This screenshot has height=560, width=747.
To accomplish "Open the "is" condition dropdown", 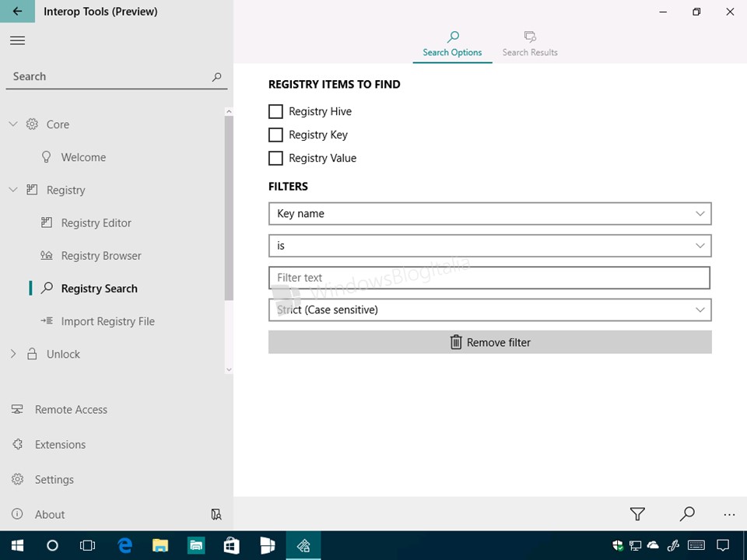I will (x=489, y=246).
